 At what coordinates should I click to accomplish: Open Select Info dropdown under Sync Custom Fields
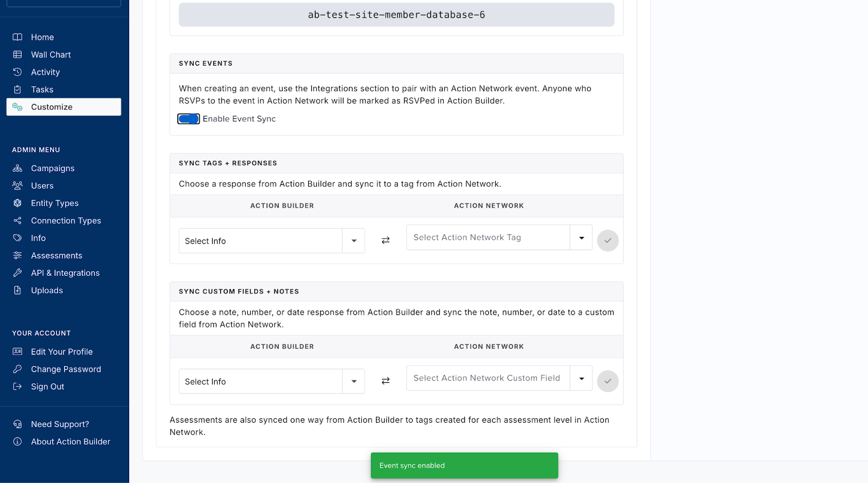(x=272, y=382)
